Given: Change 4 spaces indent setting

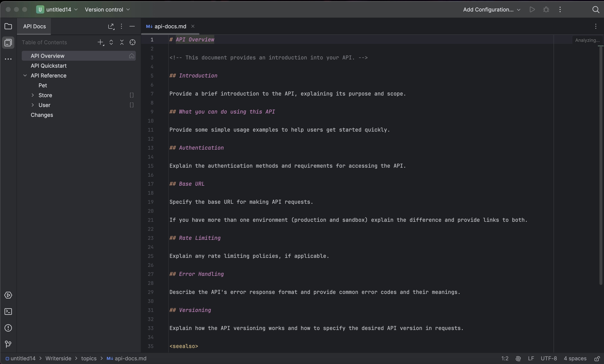Looking at the screenshot, I should [x=575, y=359].
